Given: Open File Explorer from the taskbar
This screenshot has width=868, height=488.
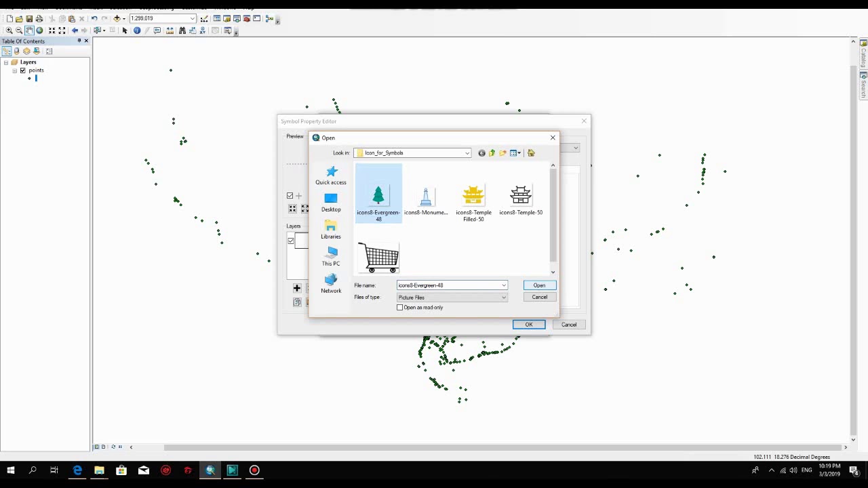Looking at the screenshot, I should click(99, 470).
